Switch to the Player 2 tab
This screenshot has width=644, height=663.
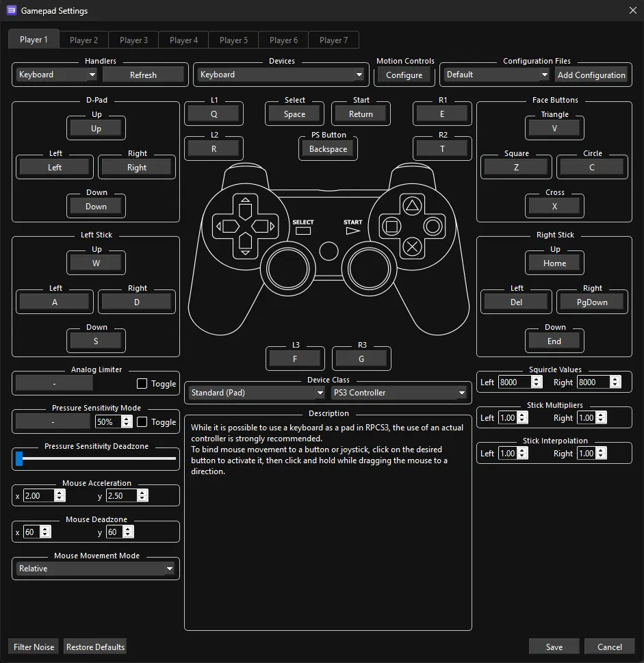(83, 40)
